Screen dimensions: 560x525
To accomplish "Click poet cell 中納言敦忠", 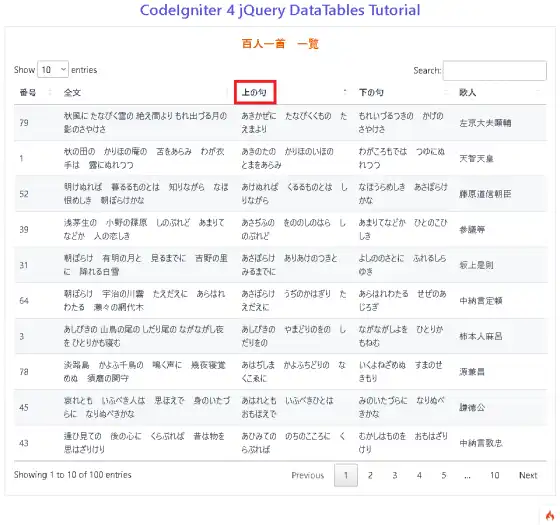I will pos(481,443).
